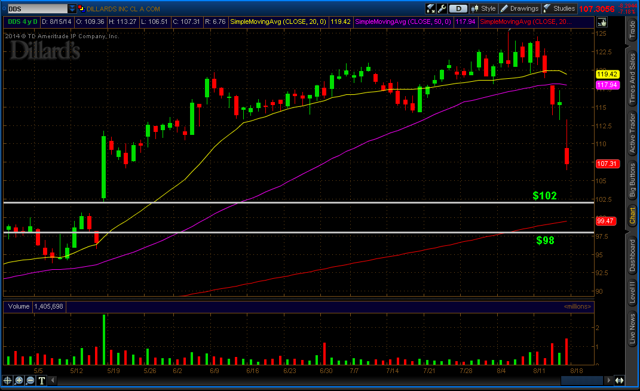Viewport: 640px width, 391px height.
Task: Click the scroll right arrow button
Action: pyautogui.click(x=608, y=380)
